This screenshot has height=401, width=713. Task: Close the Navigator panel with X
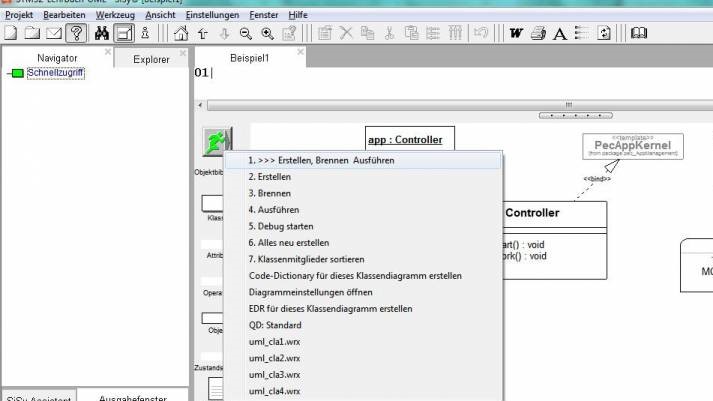point(105,51)
